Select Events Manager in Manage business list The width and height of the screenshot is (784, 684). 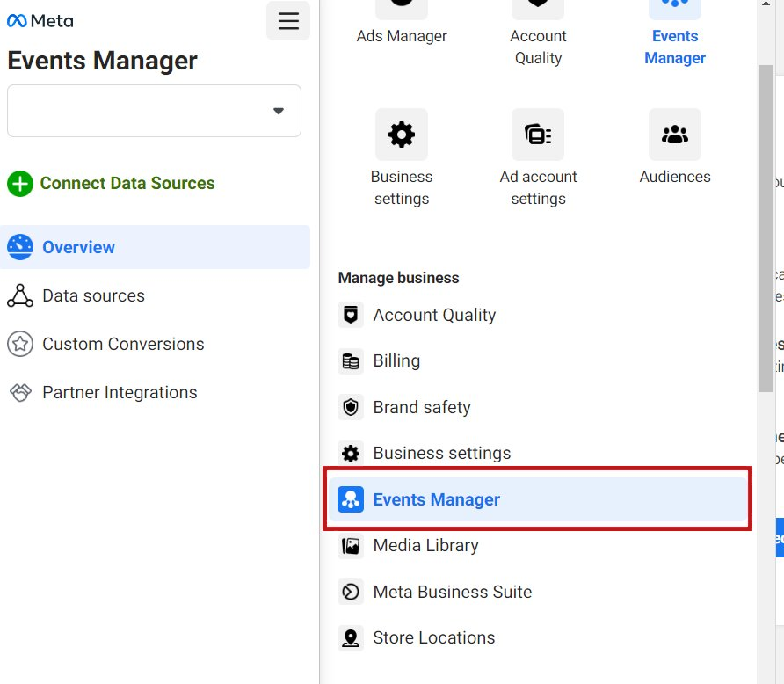(x=538, y=499)
